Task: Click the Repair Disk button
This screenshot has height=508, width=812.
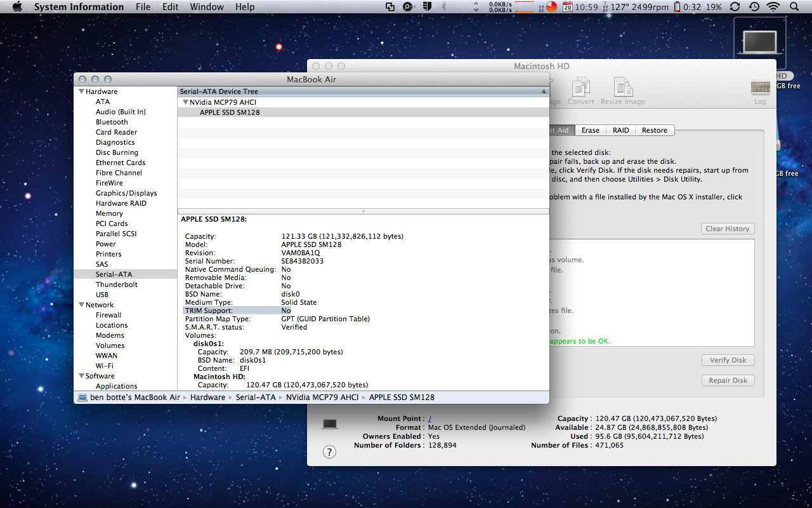Action: (x=728, y=380)
